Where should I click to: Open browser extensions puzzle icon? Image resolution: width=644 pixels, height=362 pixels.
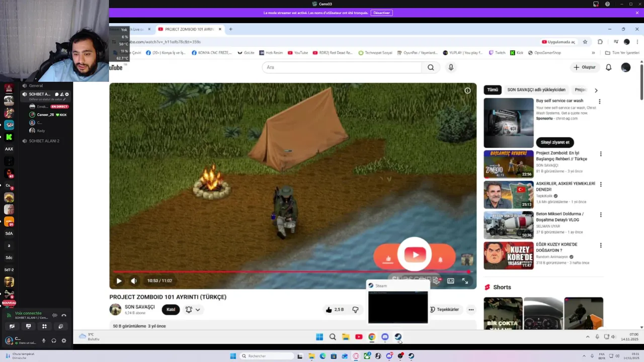point(600,42)
